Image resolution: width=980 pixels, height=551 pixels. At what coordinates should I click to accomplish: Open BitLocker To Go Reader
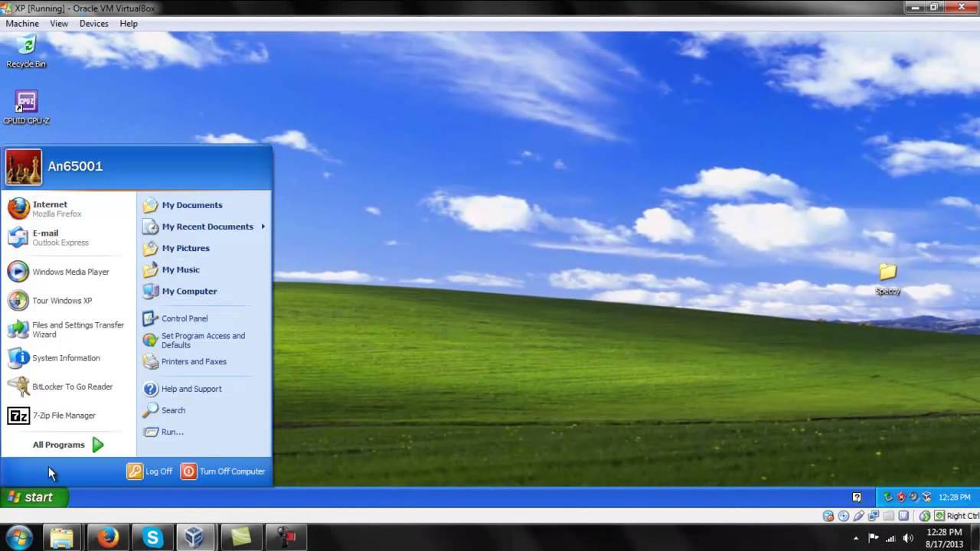coord(72,386)
